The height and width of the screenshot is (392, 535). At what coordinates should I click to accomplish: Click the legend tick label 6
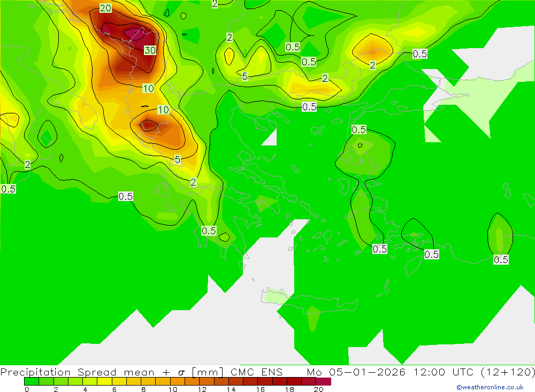coord(114,389)
